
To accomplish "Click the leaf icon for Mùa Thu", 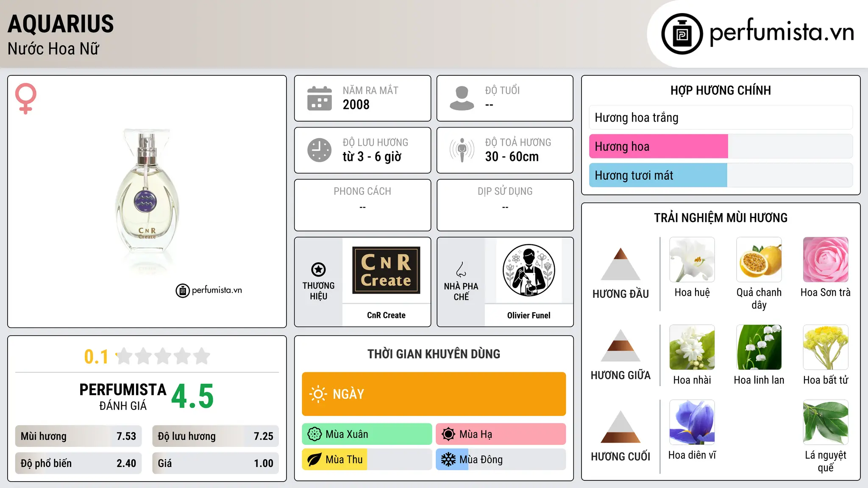I will tap(314, 460).
